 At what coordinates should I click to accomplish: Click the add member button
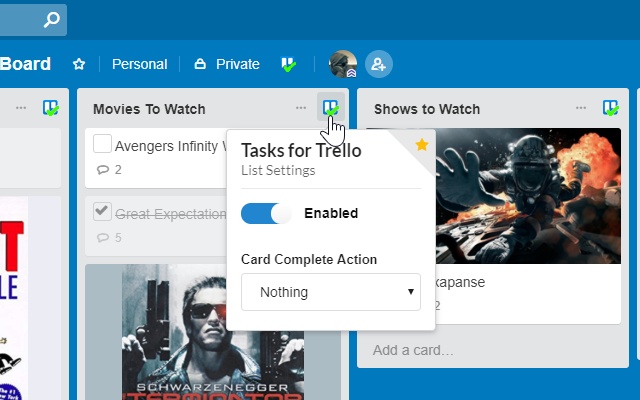click(x=379, y=64)
